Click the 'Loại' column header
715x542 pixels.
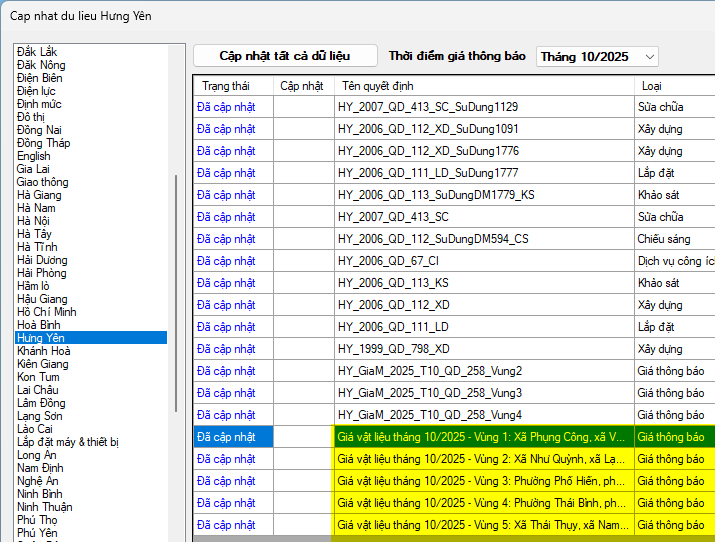pos(651,86)
